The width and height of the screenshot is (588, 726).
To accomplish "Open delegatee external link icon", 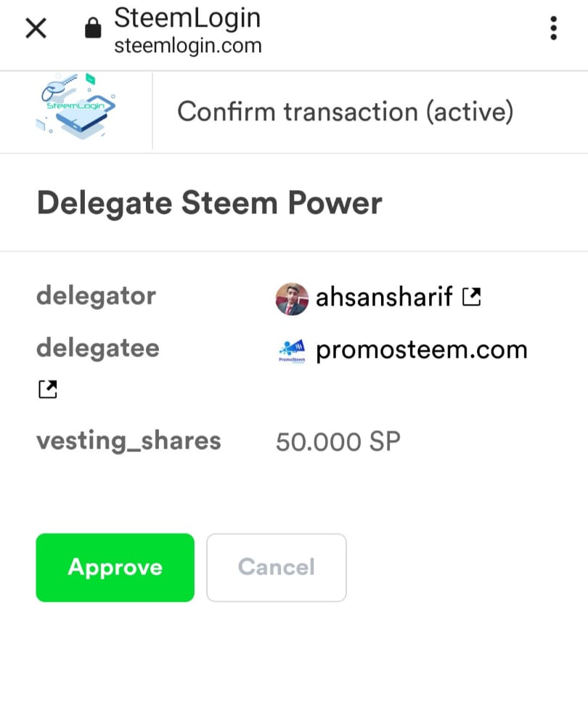I will click(x=47, y=389).
